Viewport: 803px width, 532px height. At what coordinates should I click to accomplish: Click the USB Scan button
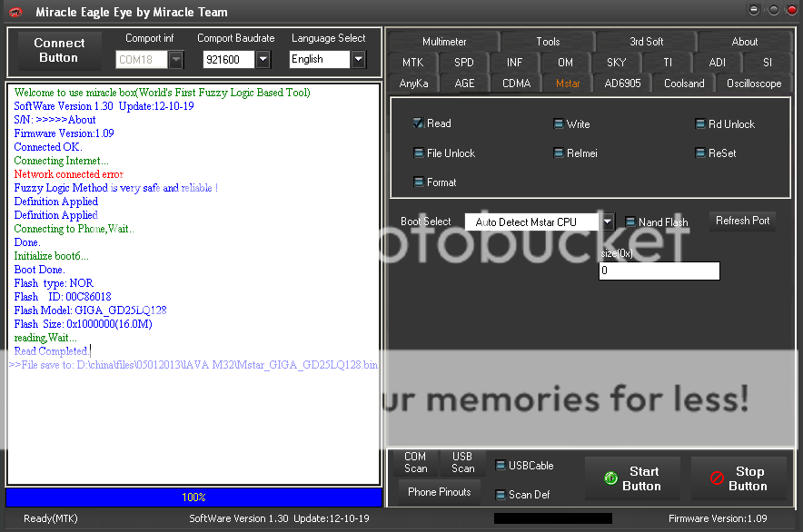[462, 462]
